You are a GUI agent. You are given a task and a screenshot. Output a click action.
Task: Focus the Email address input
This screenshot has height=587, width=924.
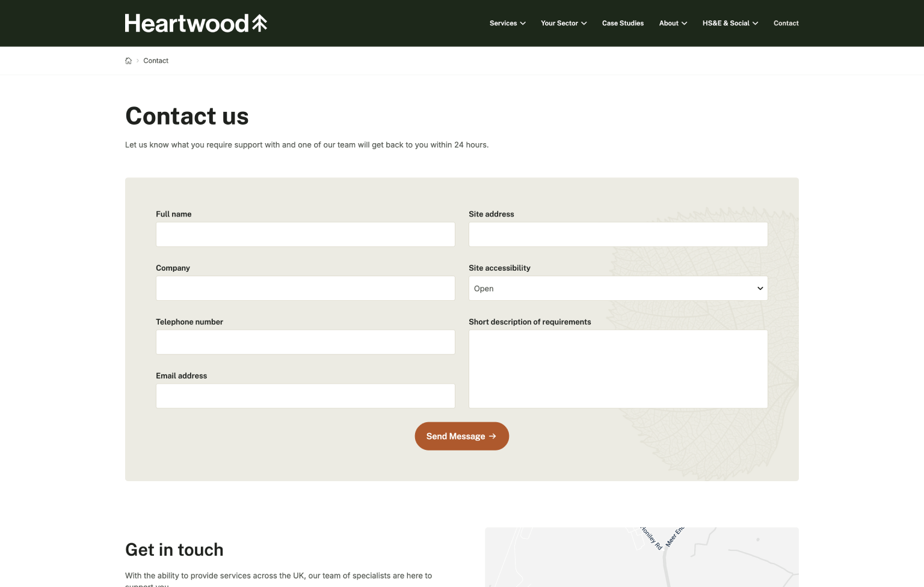(x=306, y=396)
